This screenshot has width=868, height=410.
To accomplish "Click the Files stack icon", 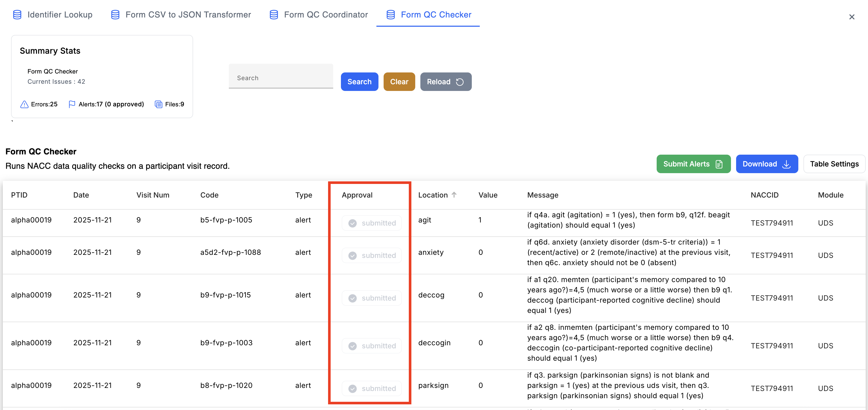I will (x=158, y=104).
